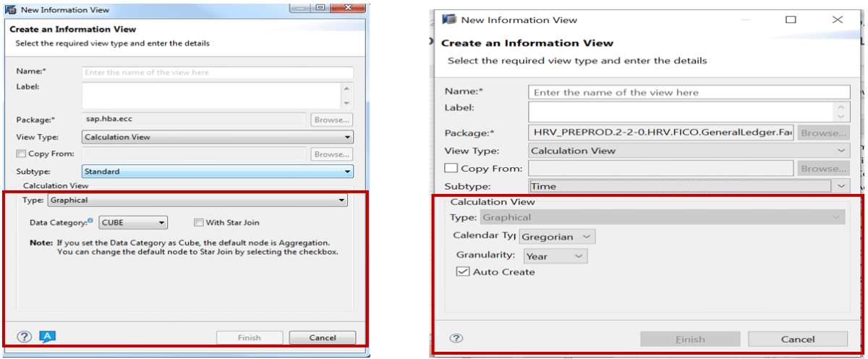
Task: Open Subtype Standard dropdown in left dialog
Action: click(x=218, y=172)
